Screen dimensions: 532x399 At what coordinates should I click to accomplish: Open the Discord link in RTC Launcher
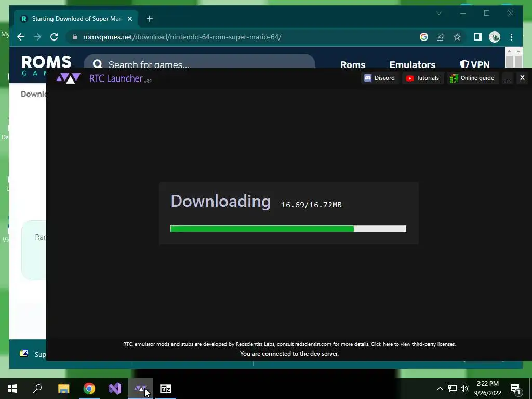379,78
